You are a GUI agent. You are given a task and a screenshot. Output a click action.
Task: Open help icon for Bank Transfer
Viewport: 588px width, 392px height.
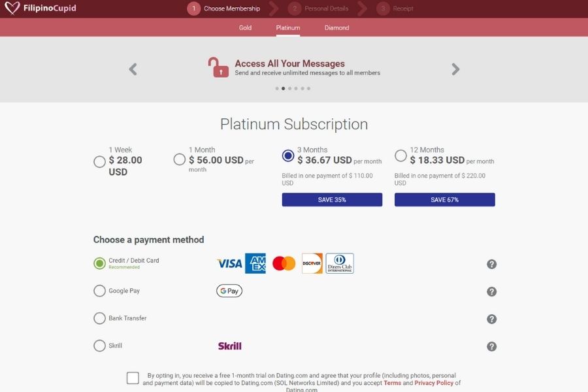[492, 319]
